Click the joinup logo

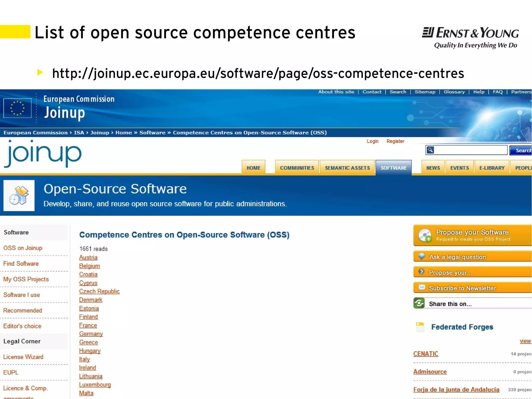pos(43,154)
